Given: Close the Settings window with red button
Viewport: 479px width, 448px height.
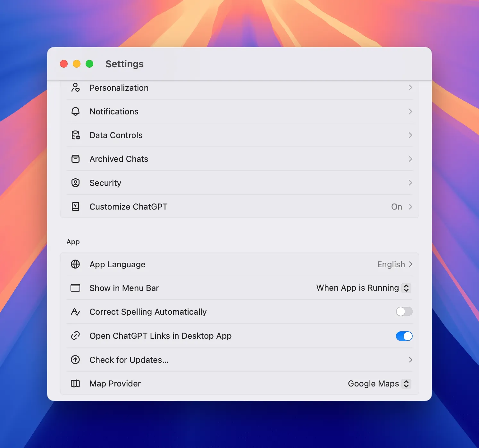Looking at the screenshot, I should coord(64,64).
